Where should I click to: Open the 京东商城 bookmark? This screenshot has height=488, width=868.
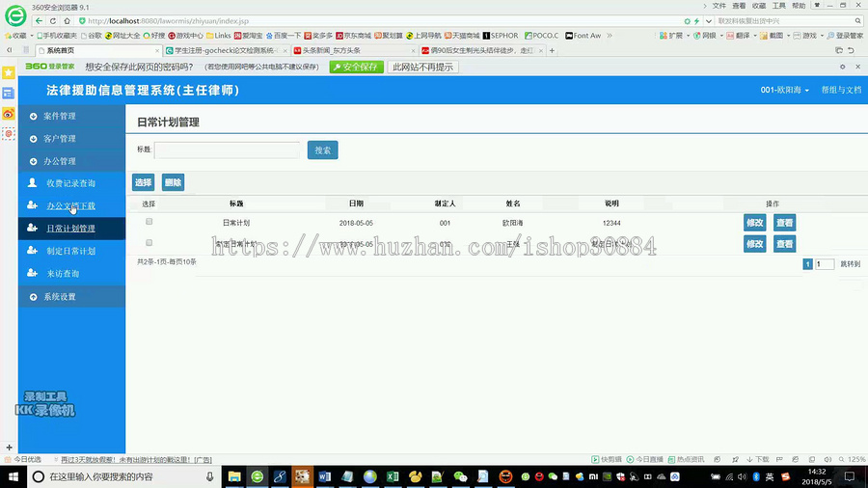coord(353,36)
